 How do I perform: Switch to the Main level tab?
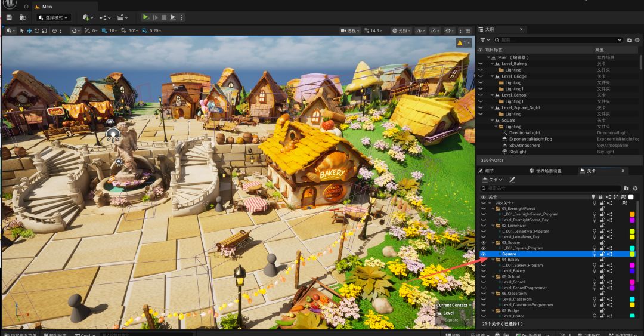point(47,6)
